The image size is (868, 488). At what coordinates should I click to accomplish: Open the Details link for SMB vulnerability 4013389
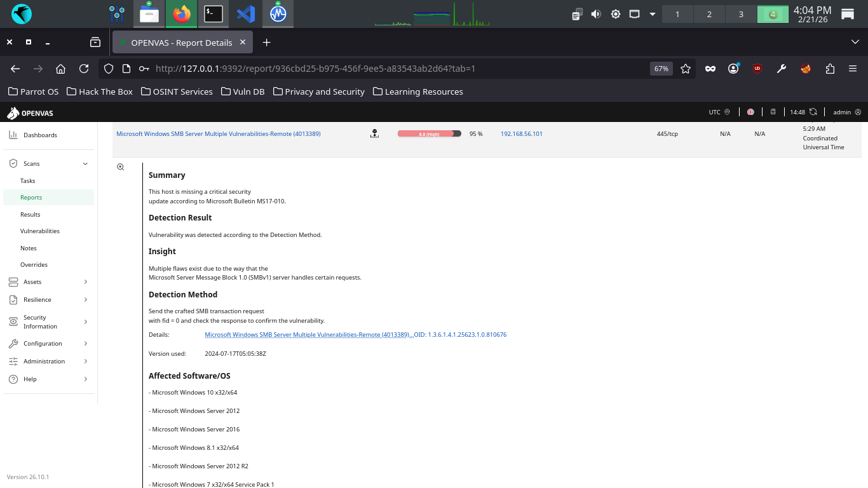308,335
